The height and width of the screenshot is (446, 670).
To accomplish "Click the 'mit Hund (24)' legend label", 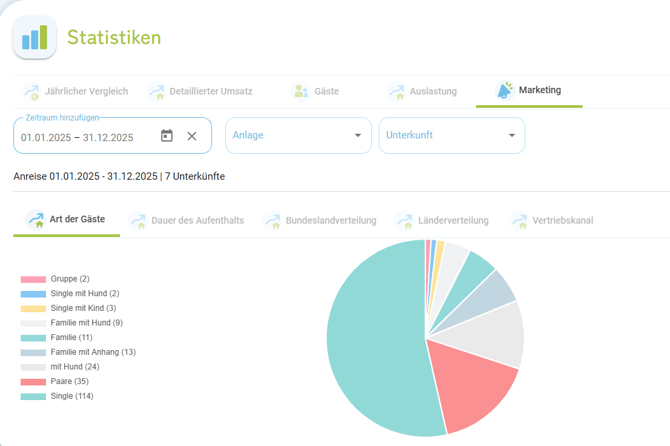I will coord(75,367).
